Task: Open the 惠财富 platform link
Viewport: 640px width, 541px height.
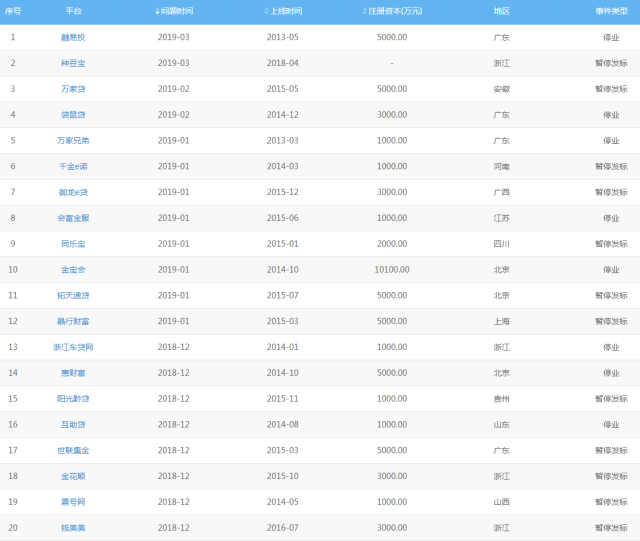Action: (73, 373)
